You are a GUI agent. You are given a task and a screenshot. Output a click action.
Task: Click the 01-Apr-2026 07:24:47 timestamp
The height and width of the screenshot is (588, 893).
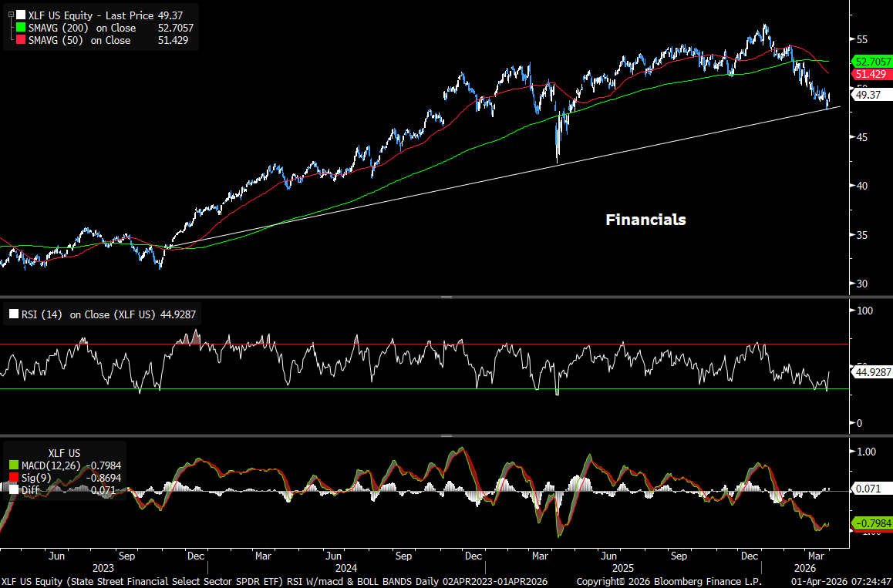point(842,583)
